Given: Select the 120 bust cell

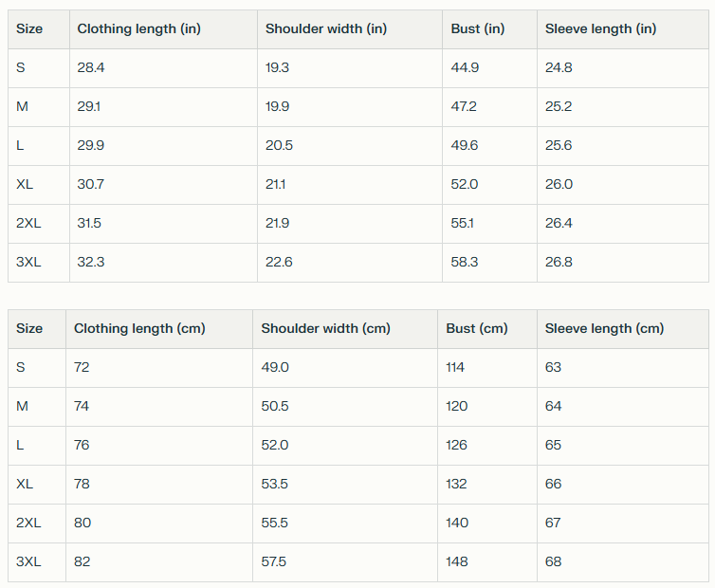Looking at the screenshot, I should click(457, 407).
